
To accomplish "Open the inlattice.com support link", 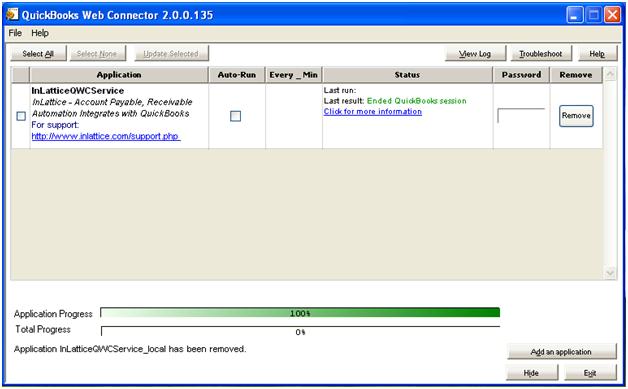I will [106, 136].
